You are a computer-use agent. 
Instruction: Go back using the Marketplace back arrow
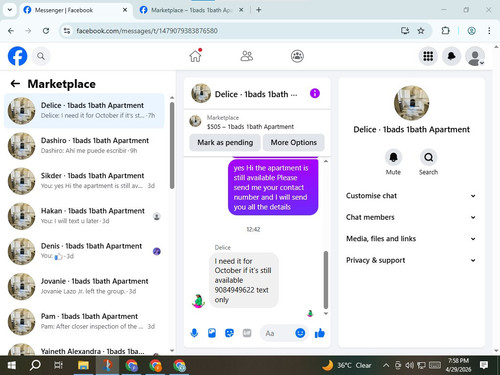point(15,83)
